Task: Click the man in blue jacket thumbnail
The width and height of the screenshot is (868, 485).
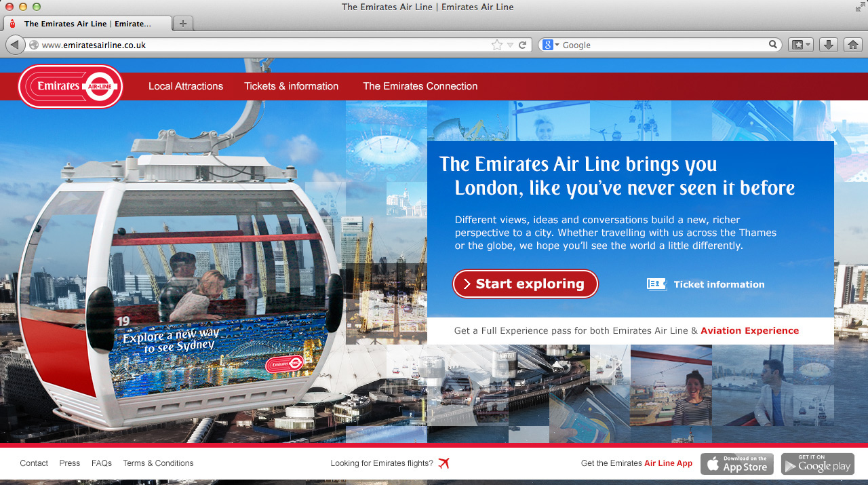Action: 753,385
